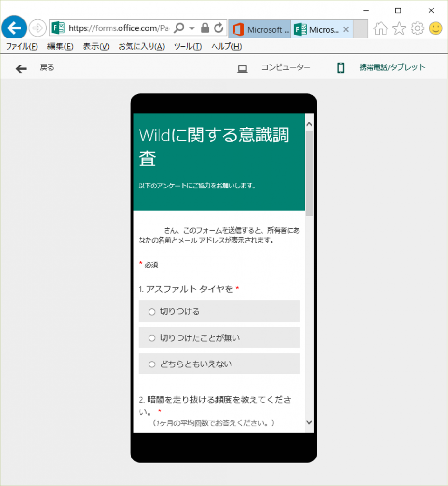Image resolution: width=448 pixels, height=486 pixels.
Task: Open browser tools gear icon
Action: pos(417,28)
